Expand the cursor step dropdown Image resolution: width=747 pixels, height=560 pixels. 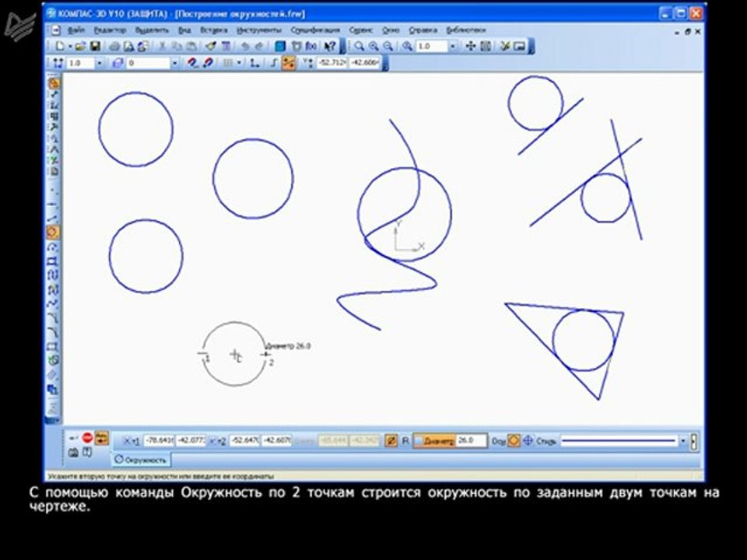point(99,63)
